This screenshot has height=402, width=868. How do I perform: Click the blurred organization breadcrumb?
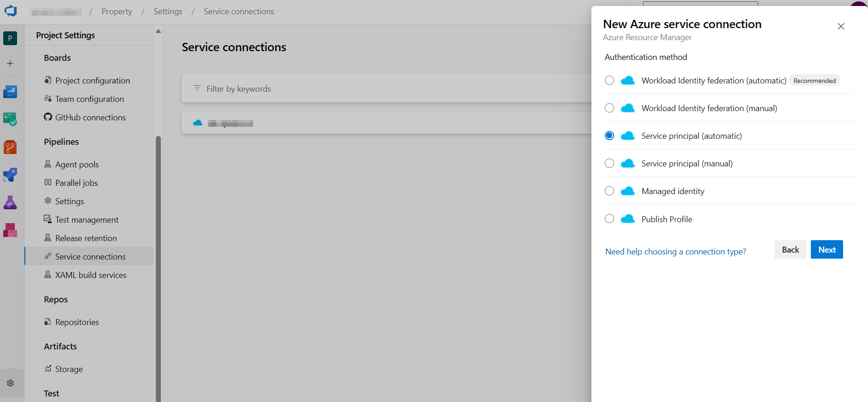[56, 12]
